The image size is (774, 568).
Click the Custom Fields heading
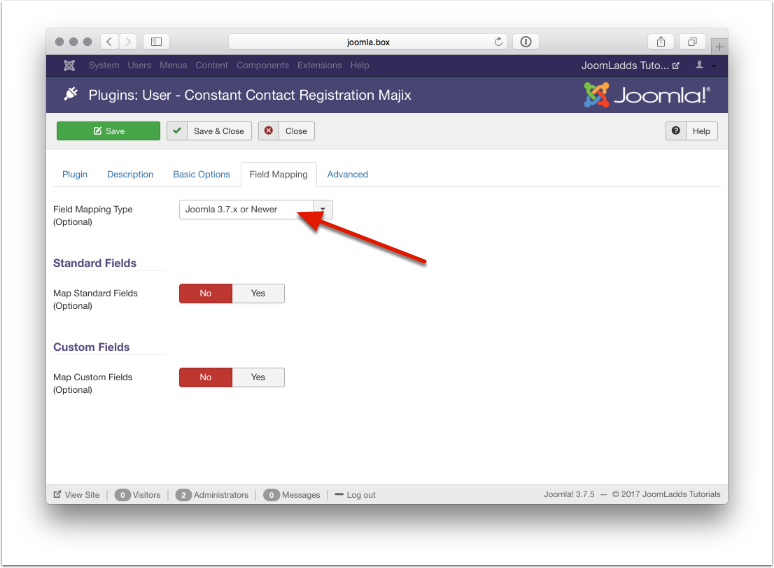91,347
